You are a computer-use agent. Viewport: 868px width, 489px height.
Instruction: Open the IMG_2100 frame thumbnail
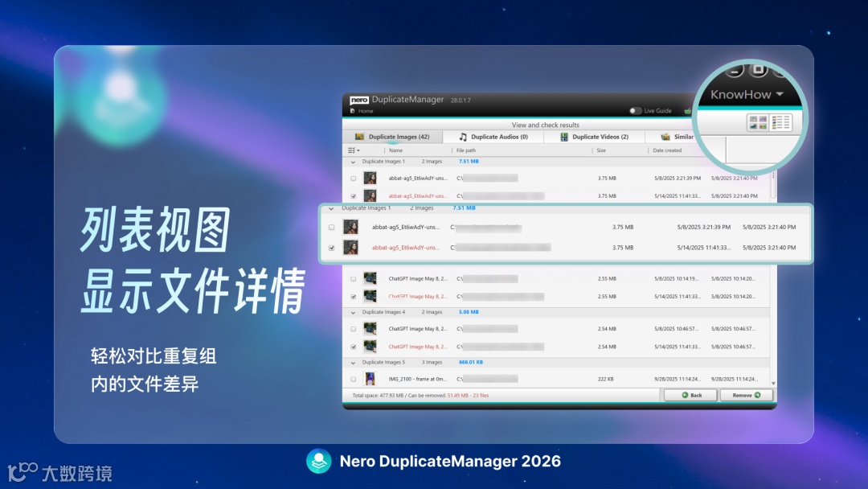click(x=370, y=379)
